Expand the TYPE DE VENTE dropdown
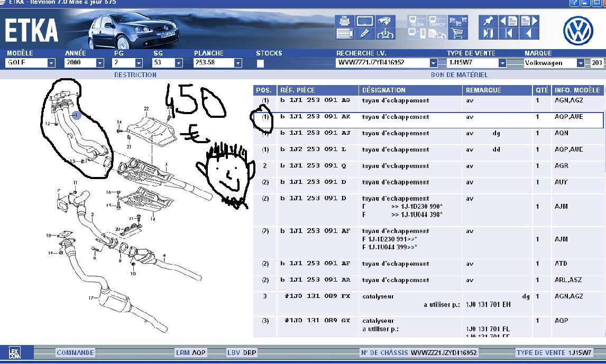 [x=502, y=62]
